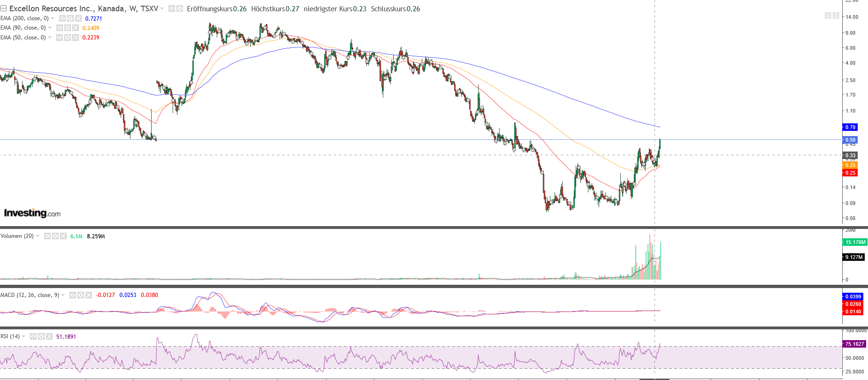Click the maximize pane arrows icon
The width and height of the screenshot is (868, 380).
[x=836, y=15]
